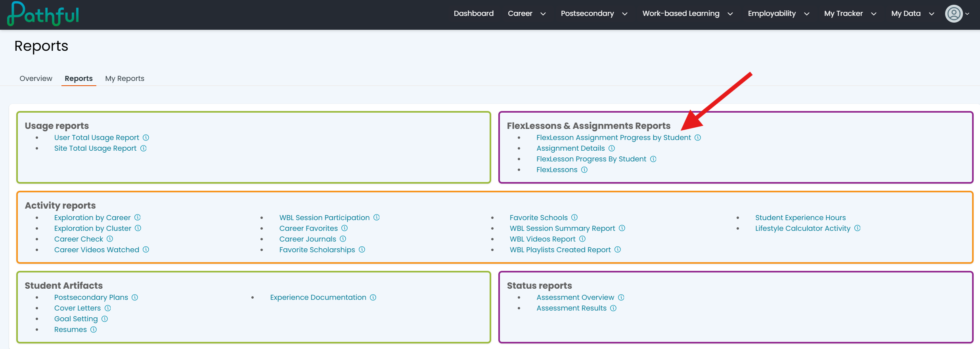Show info for Favorite Scholarships

(362, 249)
